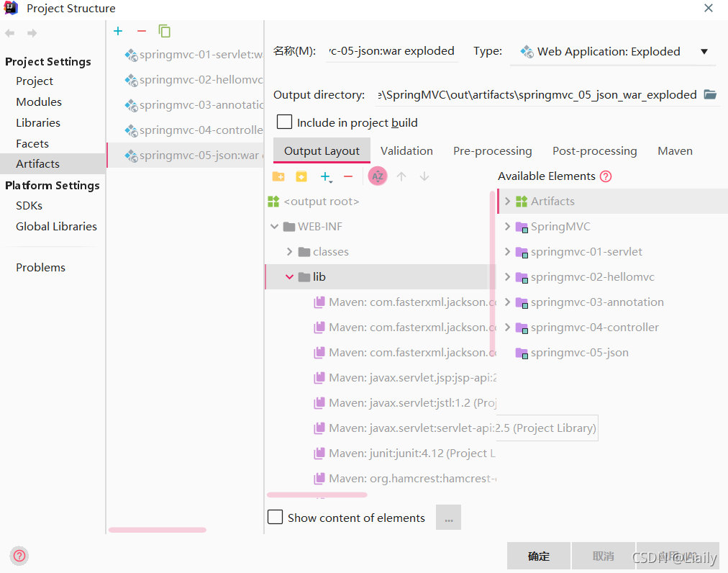Viewport: 728px width, 573px height.
Task: Expand Artifacts in Available Elements
Action: 507,202
